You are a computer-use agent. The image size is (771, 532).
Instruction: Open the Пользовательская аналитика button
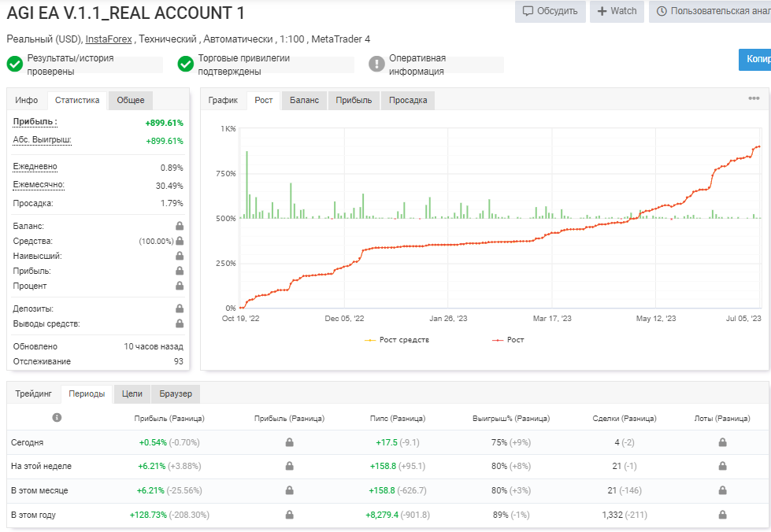[710, 11]
